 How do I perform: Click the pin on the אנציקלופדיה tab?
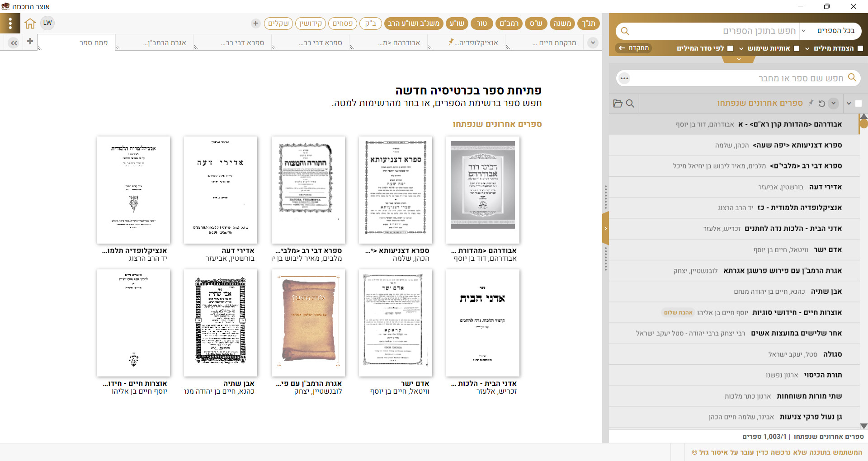(x=451, y=42)
